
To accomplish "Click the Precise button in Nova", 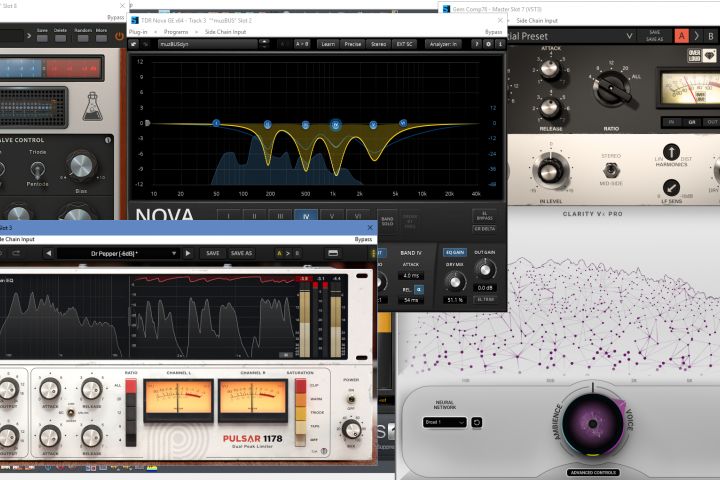I will click(x=353, y=44).
